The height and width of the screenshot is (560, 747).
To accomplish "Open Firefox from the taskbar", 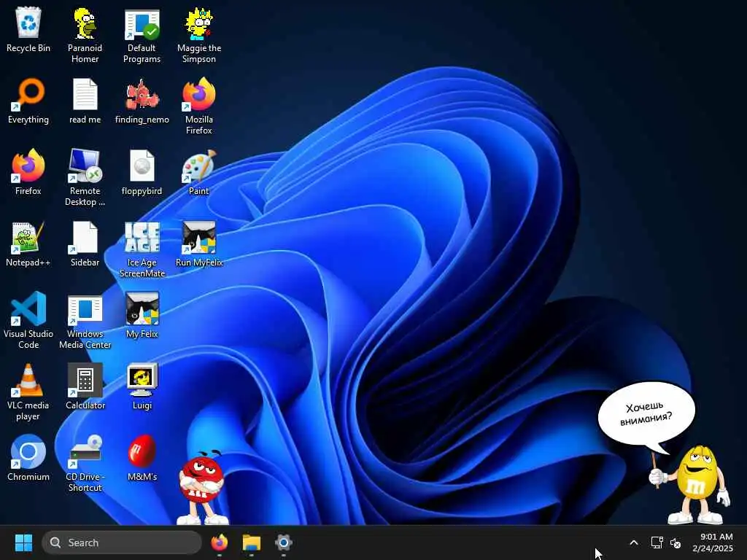I will pyautogui.click(x=219, y=542).
